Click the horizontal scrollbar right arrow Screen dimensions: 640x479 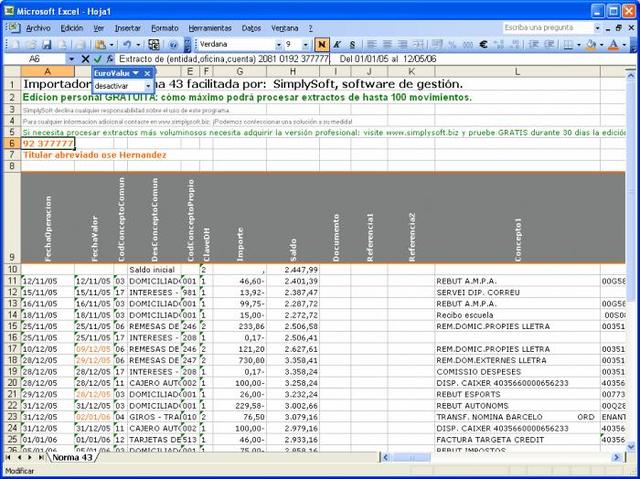617,457
